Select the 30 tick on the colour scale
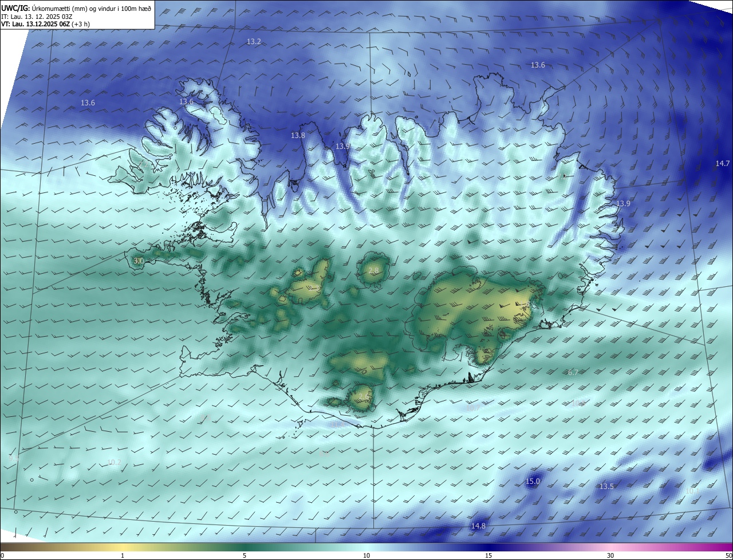The height and width of the screenshot is (560, 733). coord(610,555)
